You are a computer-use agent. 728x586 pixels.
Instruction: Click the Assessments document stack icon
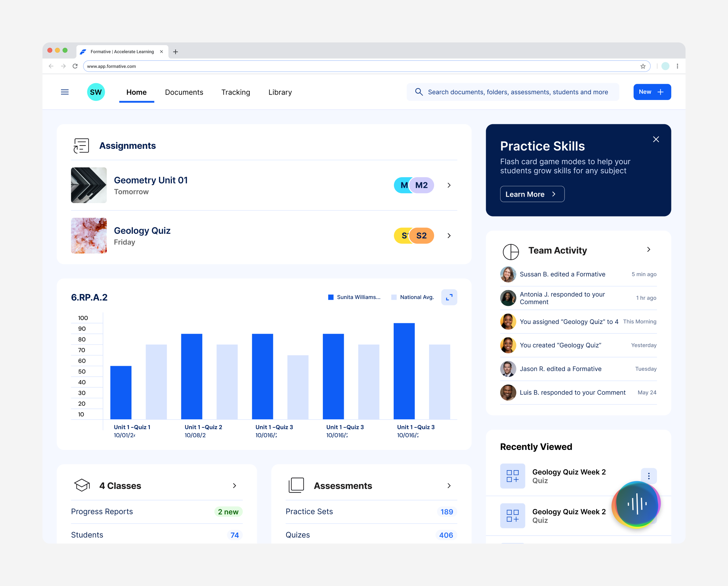[x=296, y=485]
